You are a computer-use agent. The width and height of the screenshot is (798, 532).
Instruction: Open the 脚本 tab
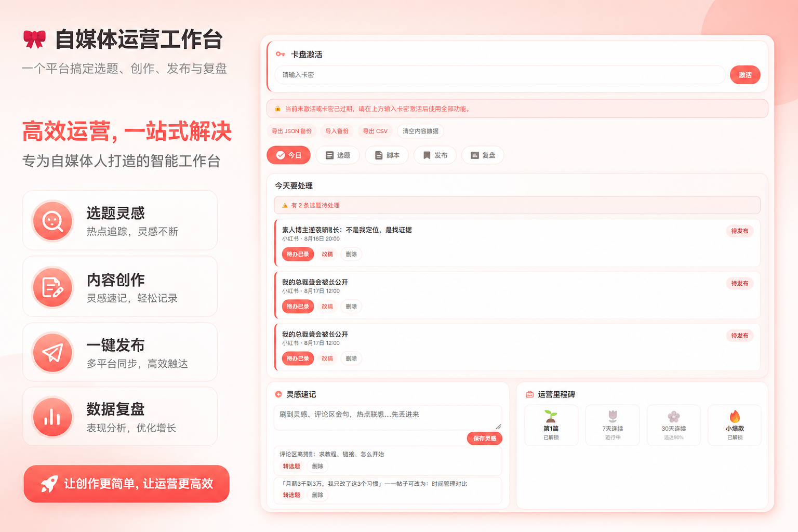pyautogui.click(x=387, y=155)
